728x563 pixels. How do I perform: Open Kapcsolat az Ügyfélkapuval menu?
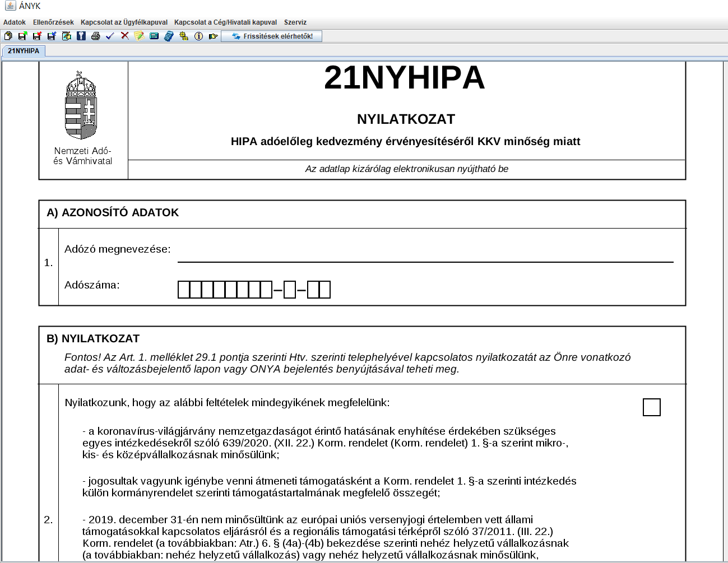click(x=124, y=22)
